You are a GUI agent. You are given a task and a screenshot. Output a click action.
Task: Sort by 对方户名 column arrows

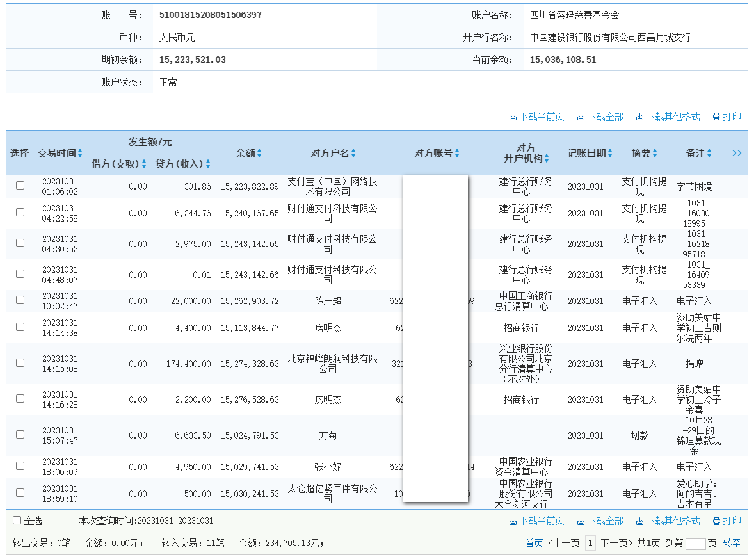353,154
